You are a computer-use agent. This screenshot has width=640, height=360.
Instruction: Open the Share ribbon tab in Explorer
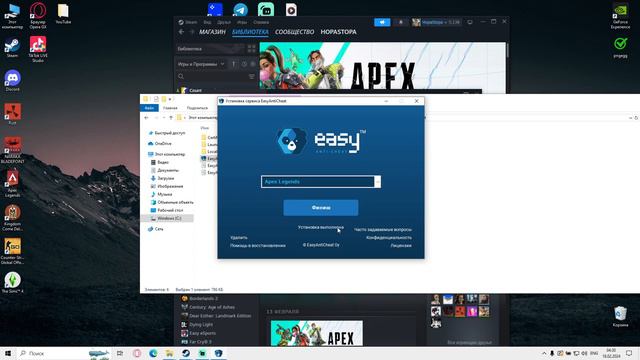197,108
